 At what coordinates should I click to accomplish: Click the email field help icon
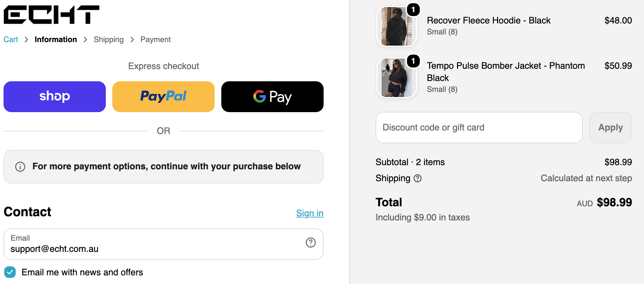(310, 243)
